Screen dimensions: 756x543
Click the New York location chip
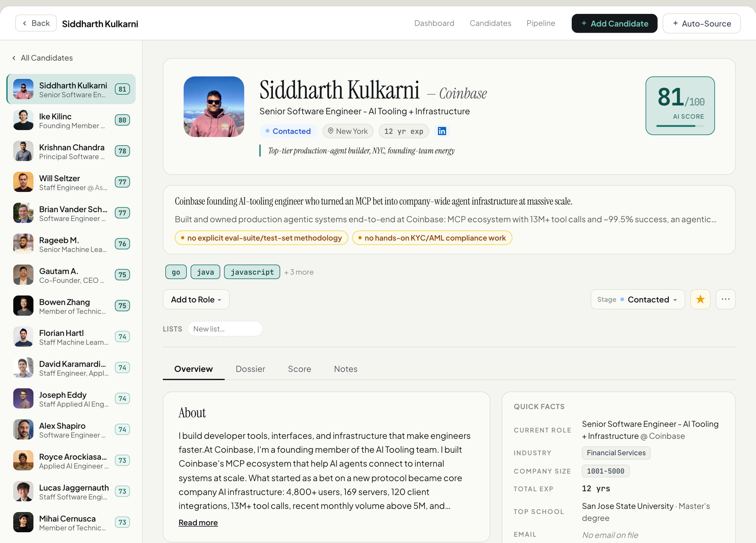[x=348, y=131]
